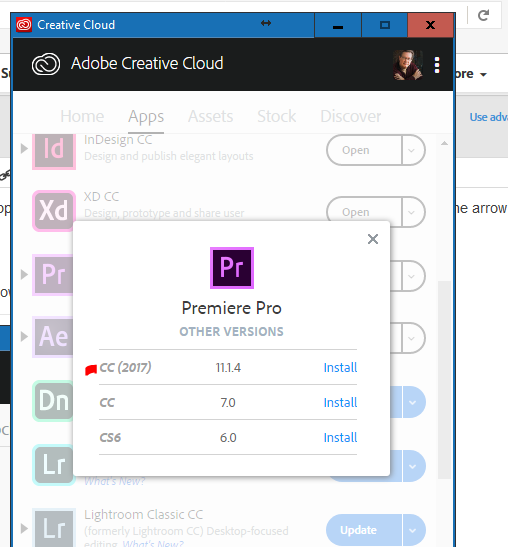
Task: Click the Premiere Pro icon in the apps list
Action: click(53, 275)
